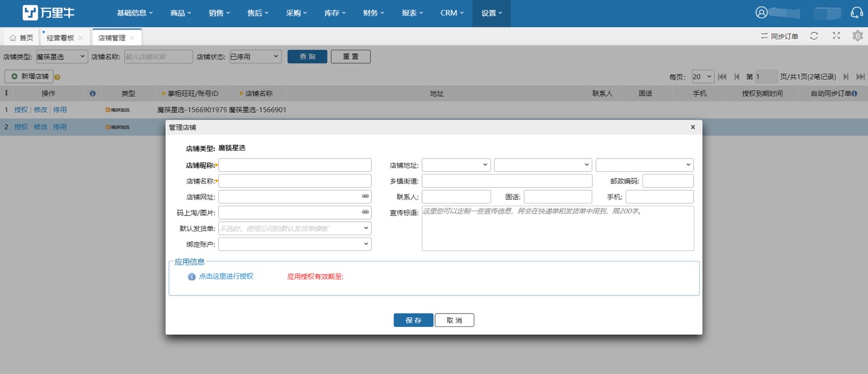Click the 重置 button
Image resolution: width=868 pixels, height=374 pixels.
pos(351,57)
